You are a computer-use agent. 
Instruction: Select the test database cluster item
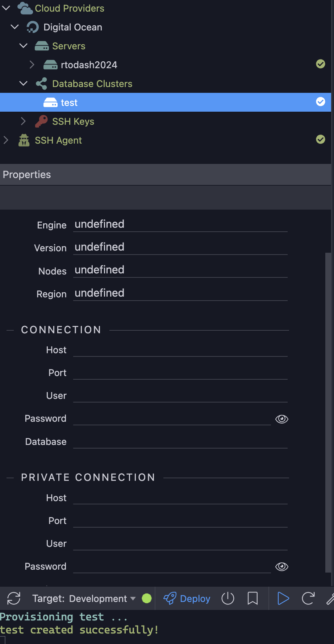[166, 102]
